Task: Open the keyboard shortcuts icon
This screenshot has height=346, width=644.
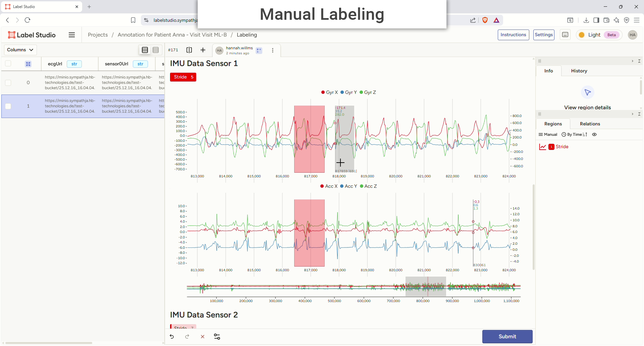Action: (x=565, y=35)
